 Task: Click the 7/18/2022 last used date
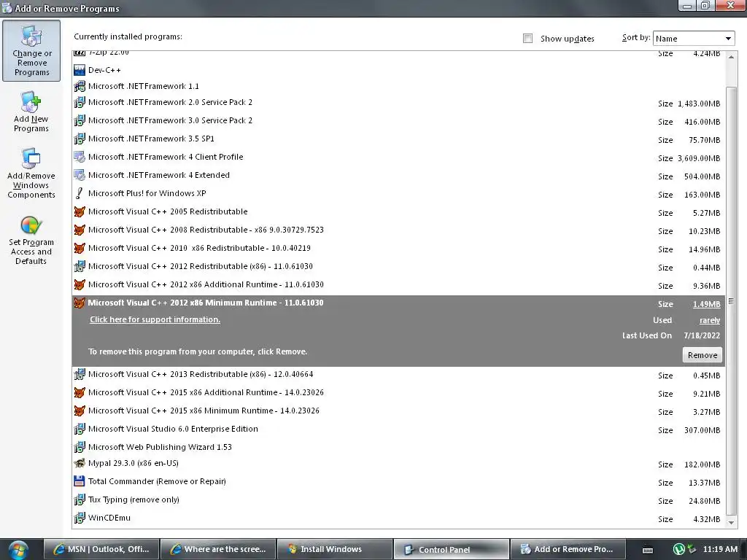[x=702, y=335]
